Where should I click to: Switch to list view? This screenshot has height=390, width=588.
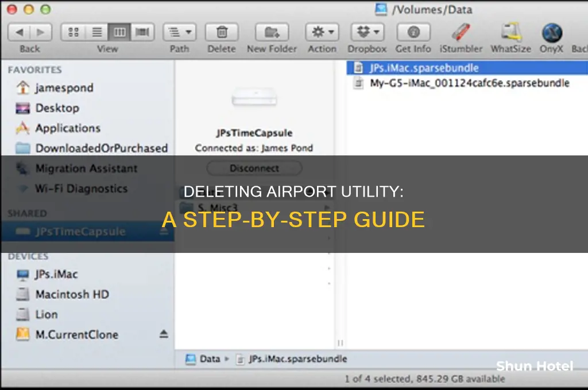pyautogui.click(x=96, y=32)
